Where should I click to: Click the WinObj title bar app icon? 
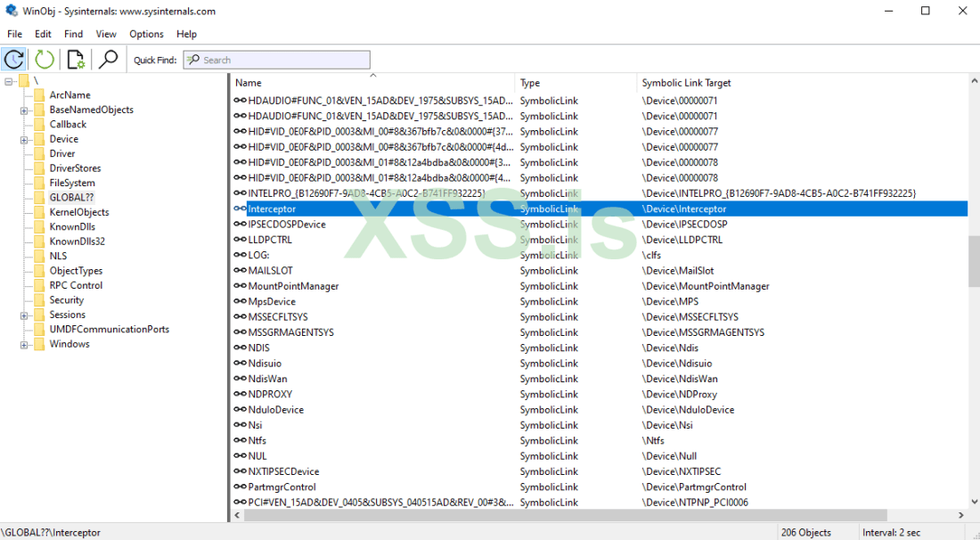(12, 11)
